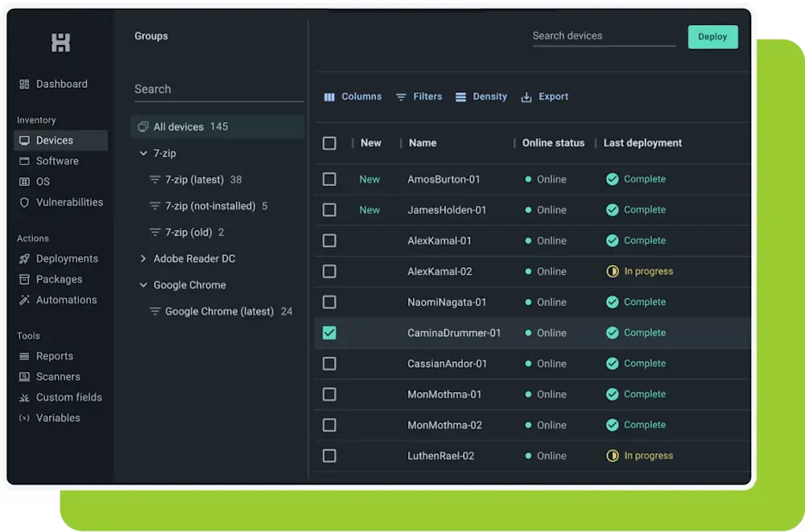Click the Complete checkmark icon for AmosBurton-01

[x=612, y=179]
